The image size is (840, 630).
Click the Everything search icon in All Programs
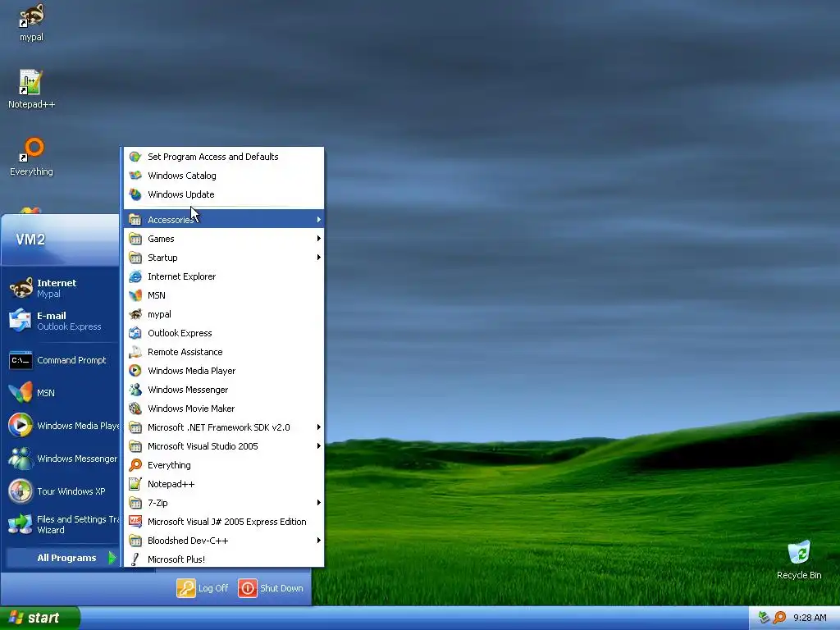pos(135,465)
